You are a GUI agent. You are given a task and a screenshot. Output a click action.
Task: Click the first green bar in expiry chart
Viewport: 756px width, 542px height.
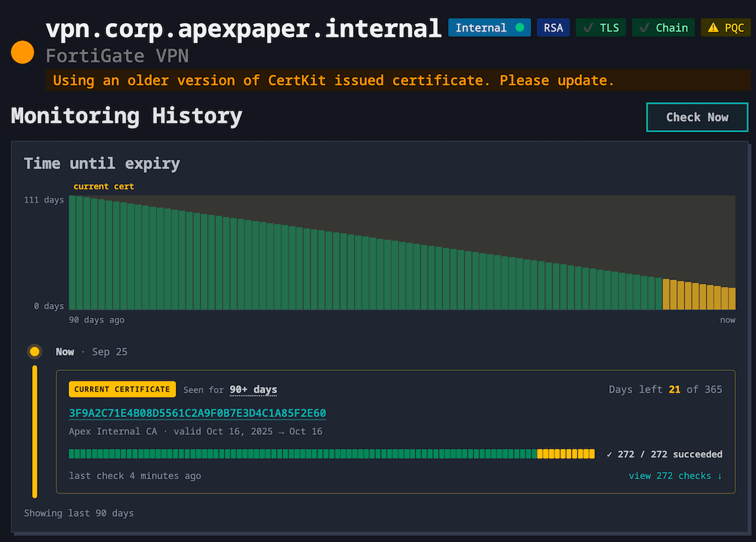(72, 252)
